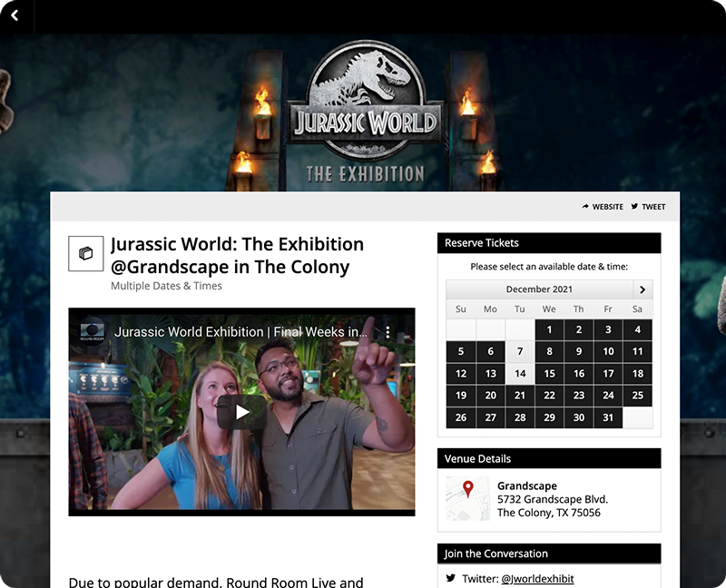
Task: Click the back arrow in the top-left corner
Action: click(x=15, y=16)
